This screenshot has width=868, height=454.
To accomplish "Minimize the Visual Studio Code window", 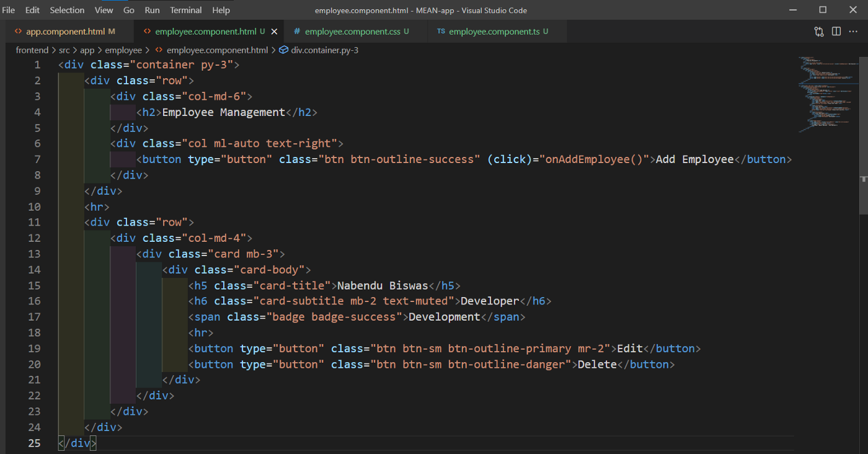I will tap(794, 10).
